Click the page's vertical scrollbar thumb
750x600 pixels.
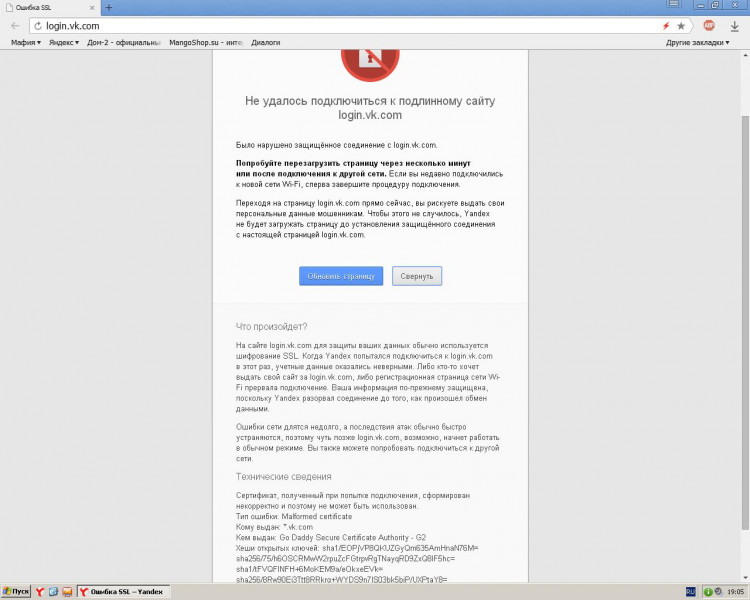click(x=745, y=323)
